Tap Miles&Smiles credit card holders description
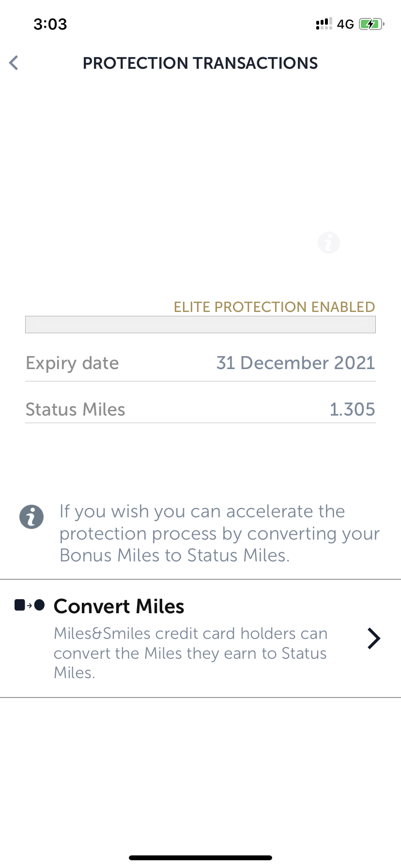 (x=190, y=653)
